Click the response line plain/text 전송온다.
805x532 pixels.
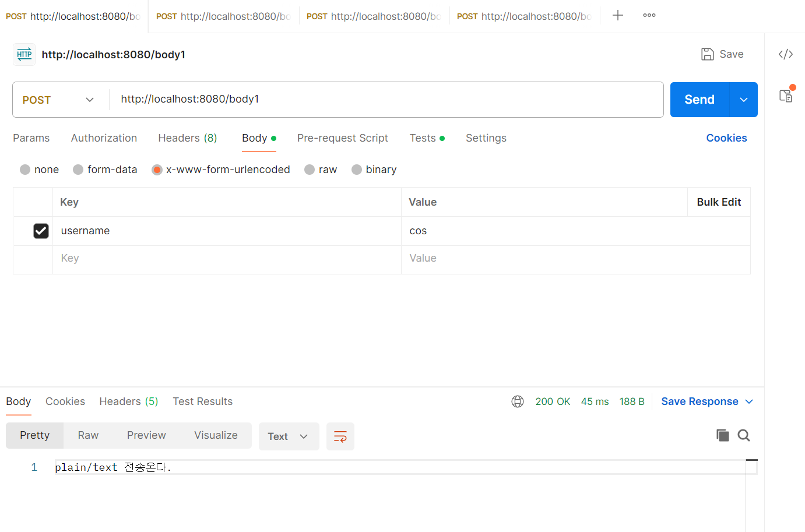pyautogui.click(x=113, y=467)
